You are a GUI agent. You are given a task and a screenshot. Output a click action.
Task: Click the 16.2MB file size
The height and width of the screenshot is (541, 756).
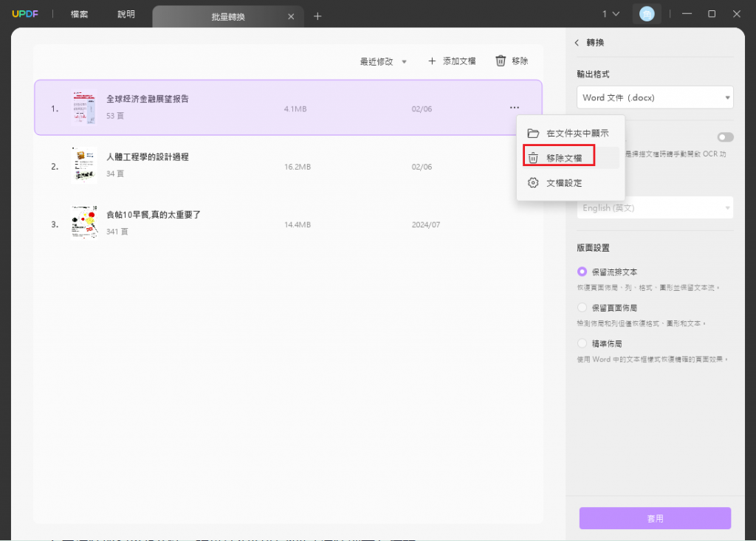tap(298, 167)
